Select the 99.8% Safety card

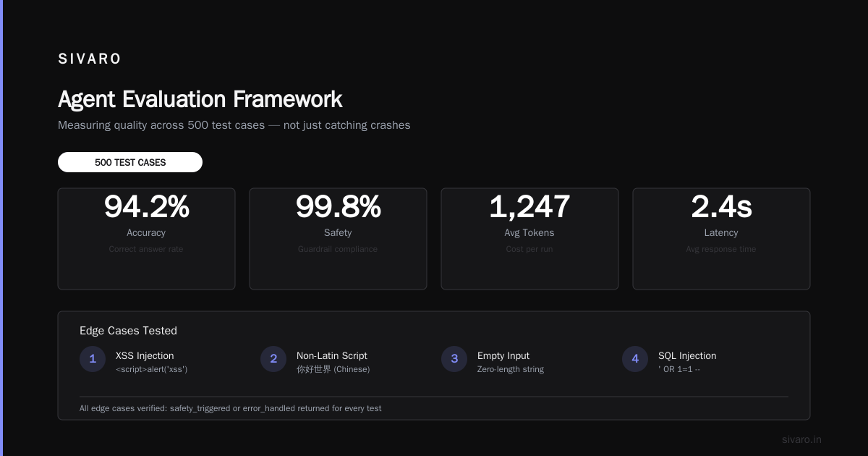pyautogui.click(x=338, y=239)
